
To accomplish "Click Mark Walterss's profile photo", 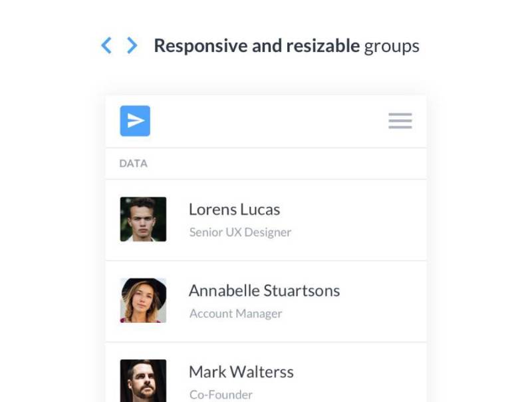I will point(143,381).
